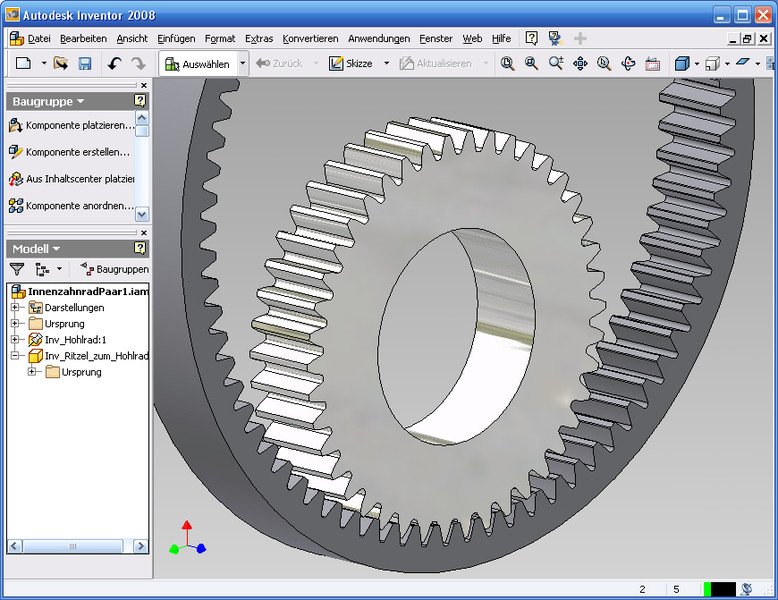This screenshot has width=778, height=600.
Task: Open the Skizze dropdown arrow
Action: coord(387,63)
